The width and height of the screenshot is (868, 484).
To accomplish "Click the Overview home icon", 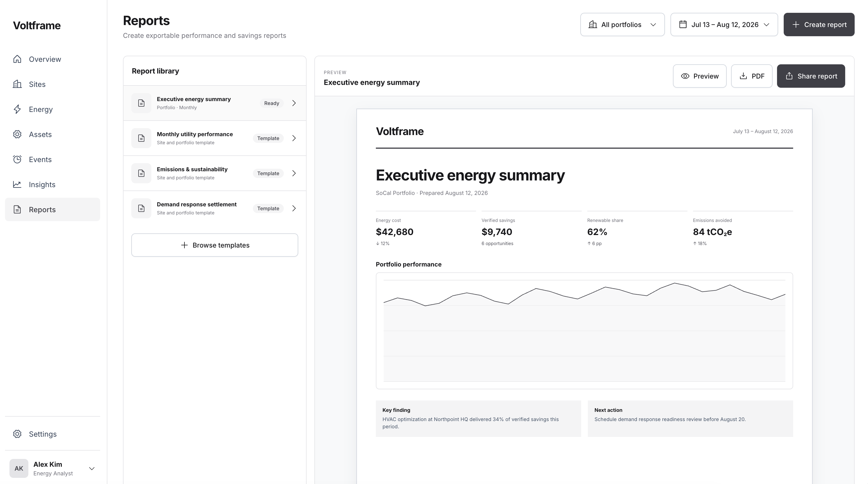I will (x=17, y=59).
